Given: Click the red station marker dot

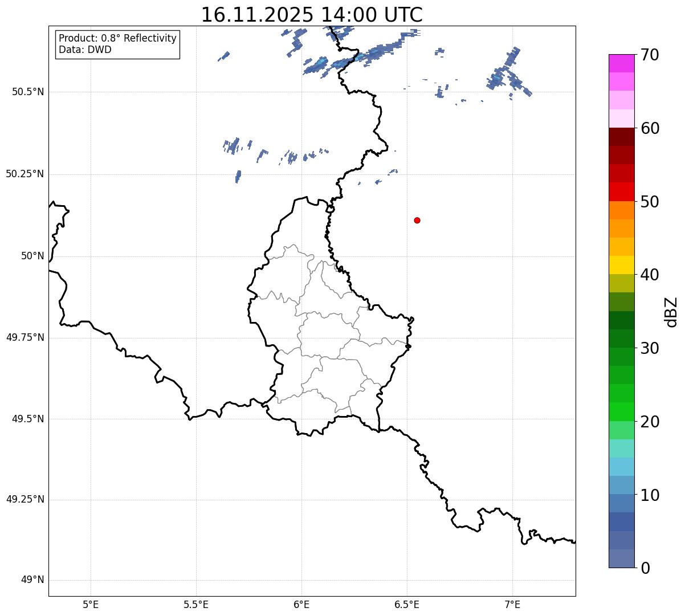Looking at the screenshot, I should coord(417,220).
